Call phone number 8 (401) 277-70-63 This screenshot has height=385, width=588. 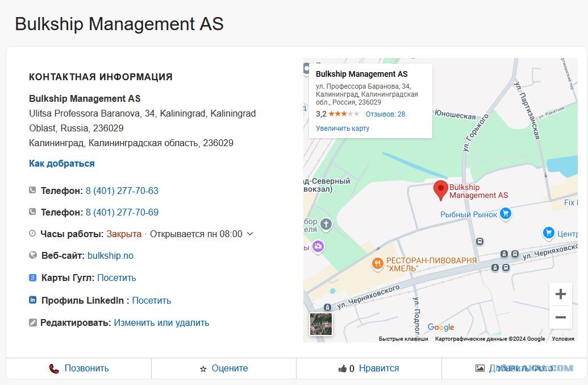coord(122,191)
